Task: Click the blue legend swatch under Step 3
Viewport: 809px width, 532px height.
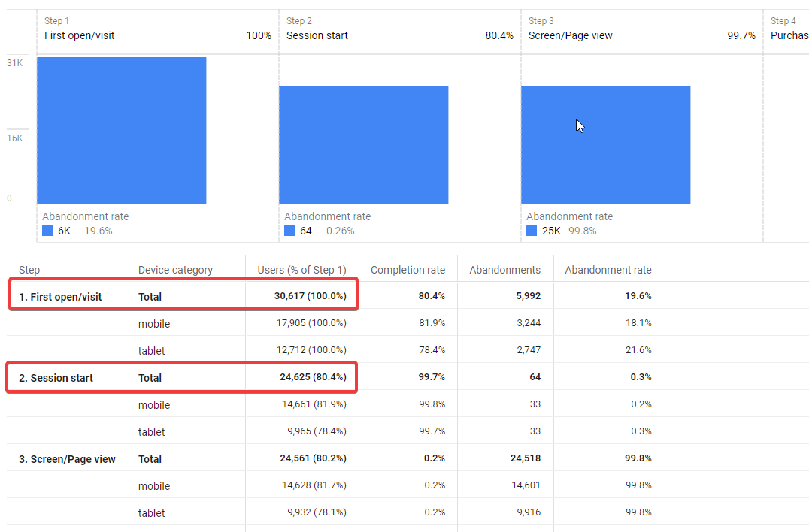Action: click(x=532, y=231)
